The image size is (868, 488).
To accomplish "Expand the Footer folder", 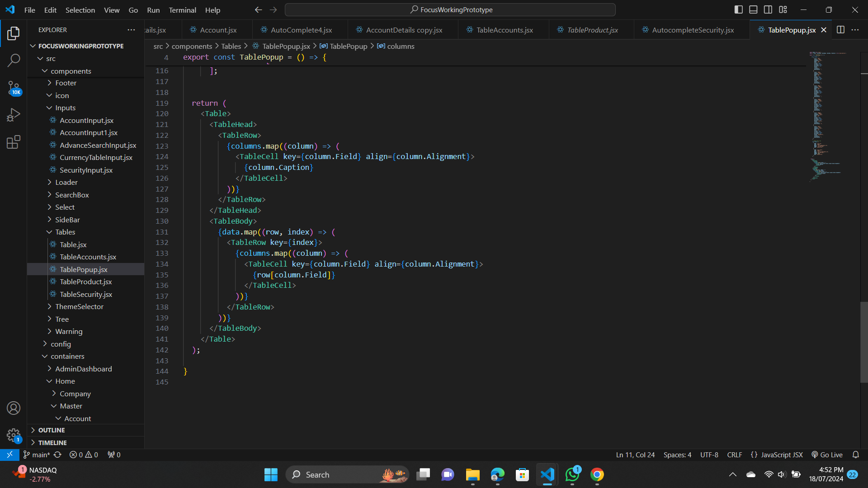I will [x=66, y=83].
